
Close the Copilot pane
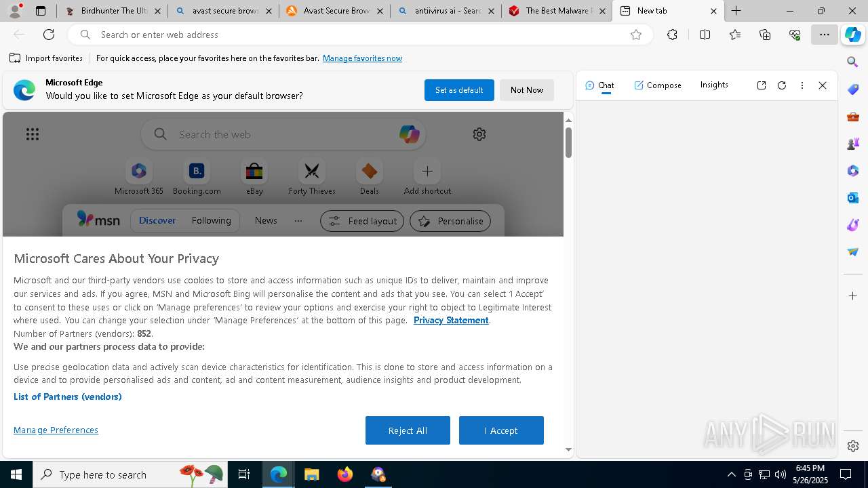(823, 85)
